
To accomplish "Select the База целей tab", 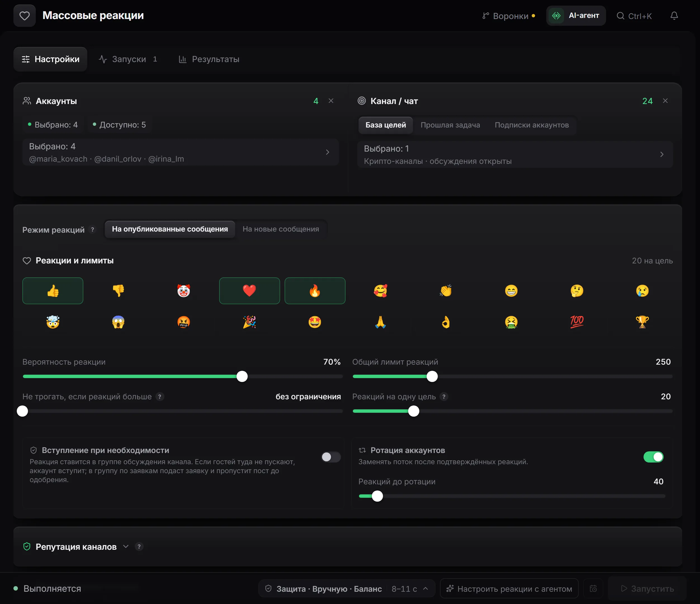I will tap(386, 125).
